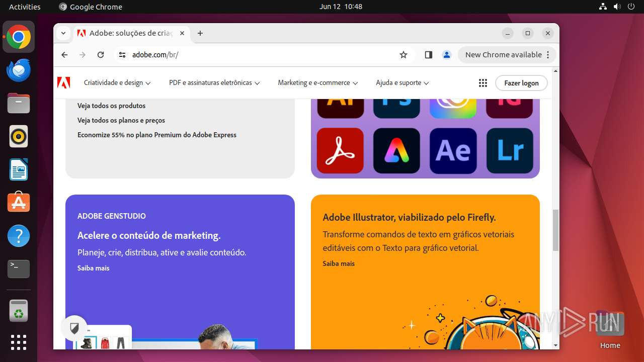The image size is (644, 362).
Task: Open Terminal from the dock
Action: pyautogui.click(x=19, y=269)
